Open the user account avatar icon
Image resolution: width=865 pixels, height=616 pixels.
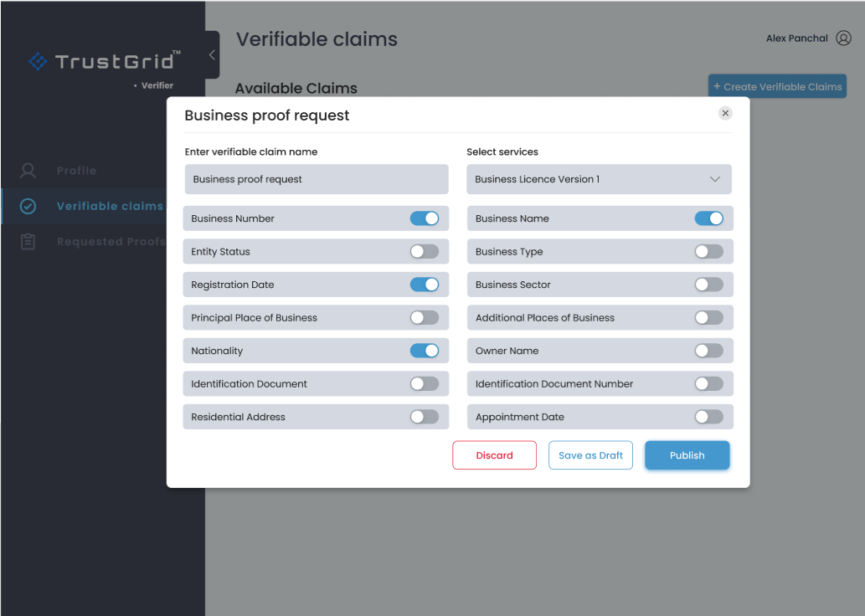(843, 38)
